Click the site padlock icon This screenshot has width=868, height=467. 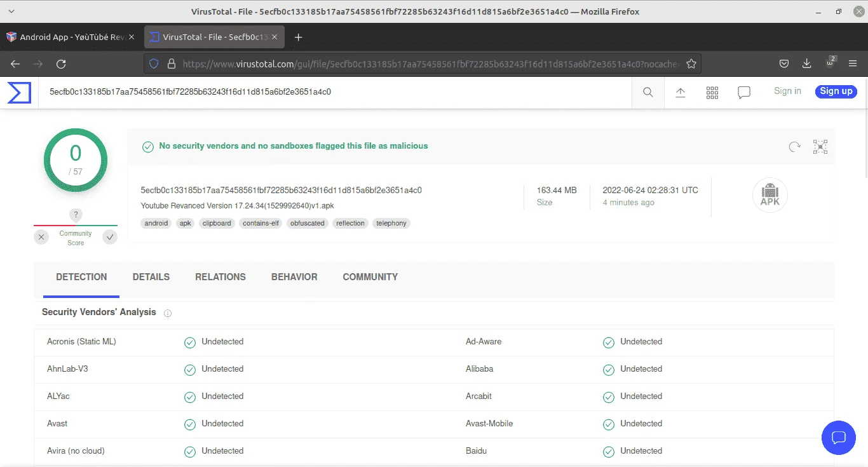click(x=170, y=64)
